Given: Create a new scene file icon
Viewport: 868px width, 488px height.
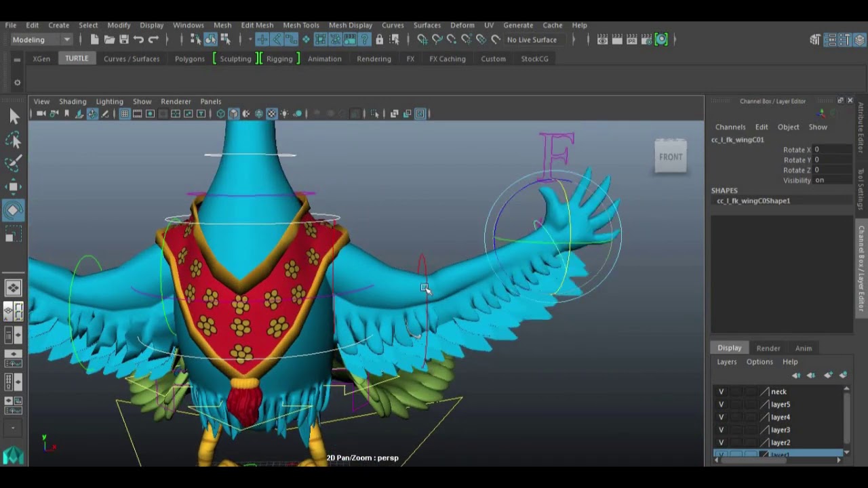Looking at the screenshot, I should (94, 39).
